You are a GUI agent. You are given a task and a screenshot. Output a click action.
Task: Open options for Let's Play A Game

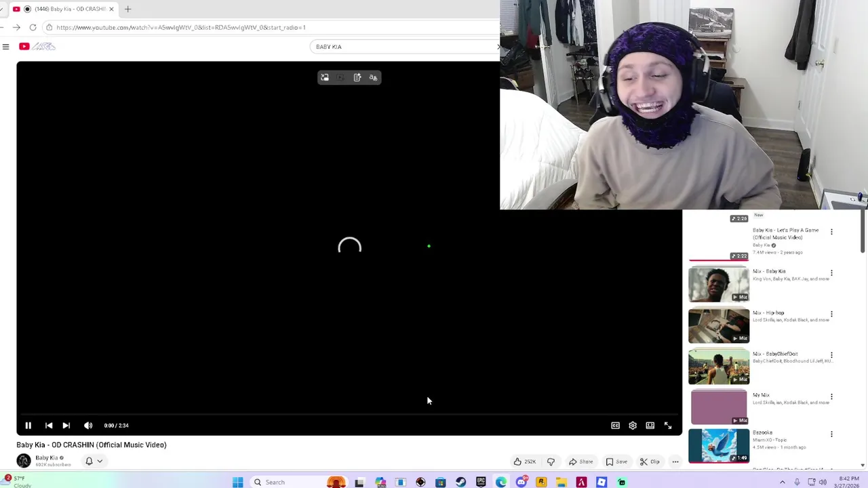831,232
